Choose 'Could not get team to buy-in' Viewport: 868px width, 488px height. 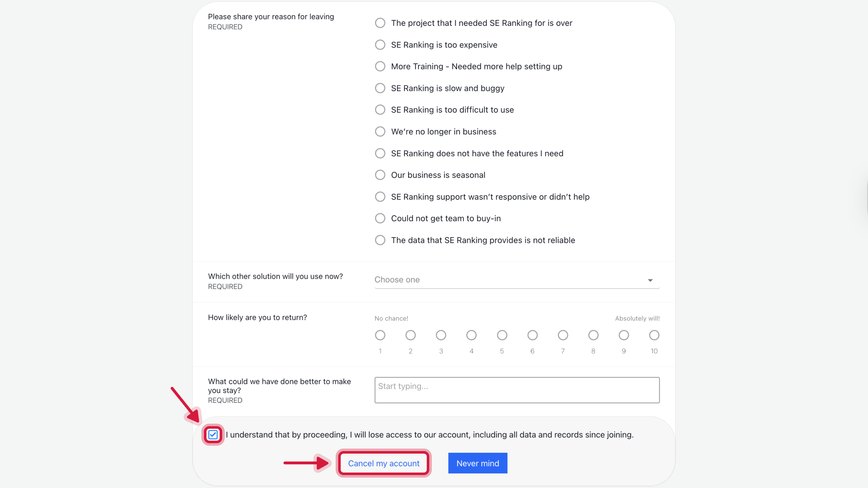380,219
